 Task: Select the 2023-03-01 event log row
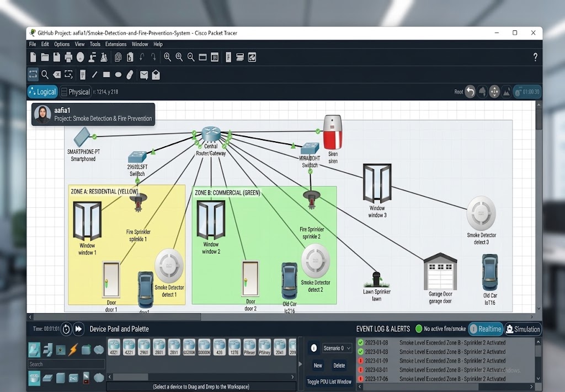point(447,370)
